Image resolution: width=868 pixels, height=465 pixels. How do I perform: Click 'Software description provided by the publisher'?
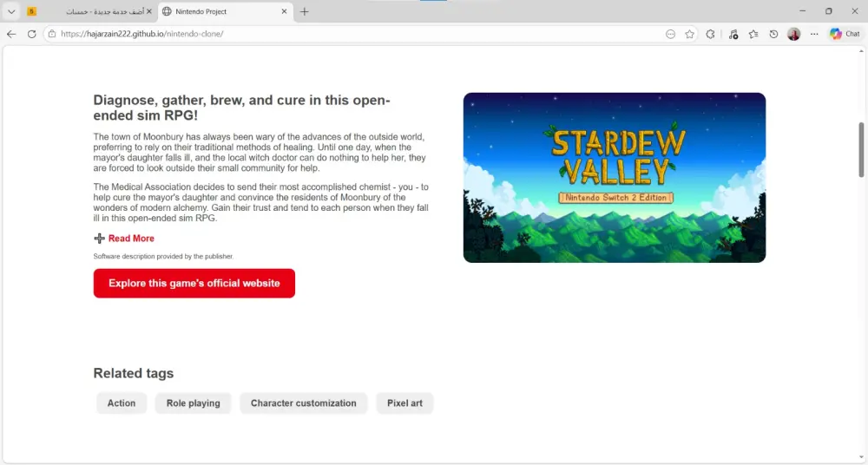tap(163, 256)
